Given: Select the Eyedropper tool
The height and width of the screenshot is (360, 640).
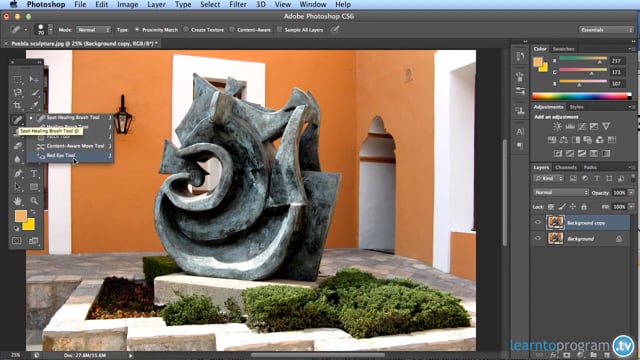Looking at the screenshot, I should click(34, 106).
